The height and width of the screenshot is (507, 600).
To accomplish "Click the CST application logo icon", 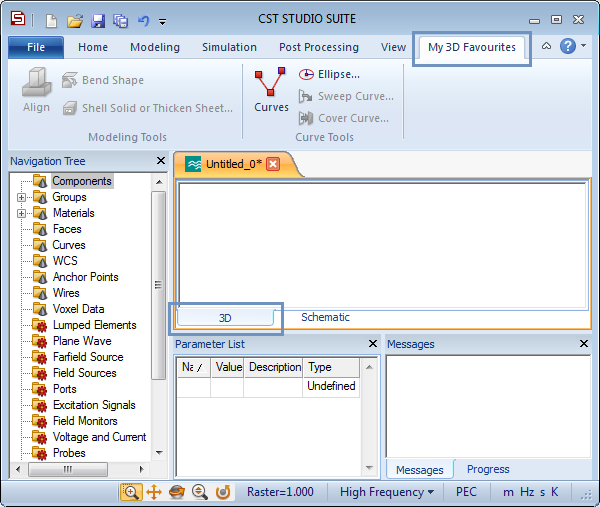I will tap(18, 19).
